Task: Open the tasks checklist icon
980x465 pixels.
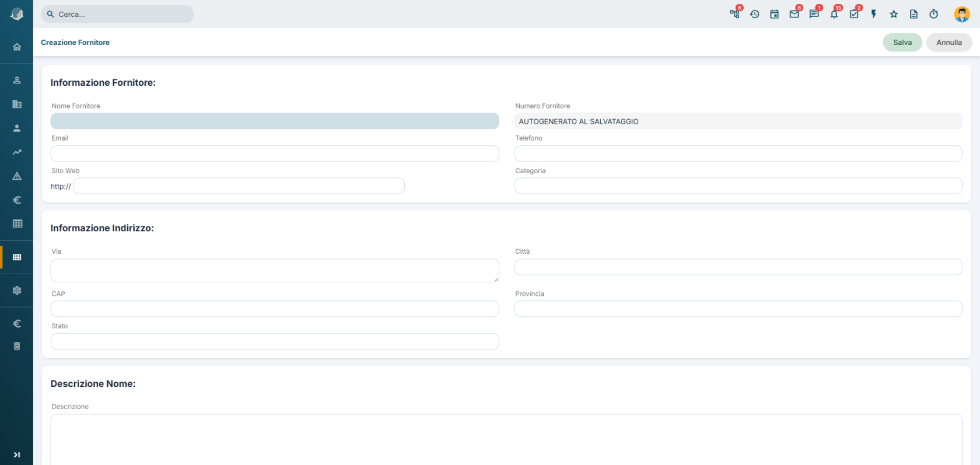Action: click(x=854, y=14)
